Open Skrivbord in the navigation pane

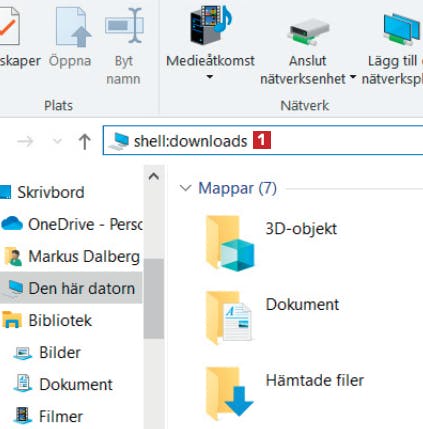click(x=42, y=192)
